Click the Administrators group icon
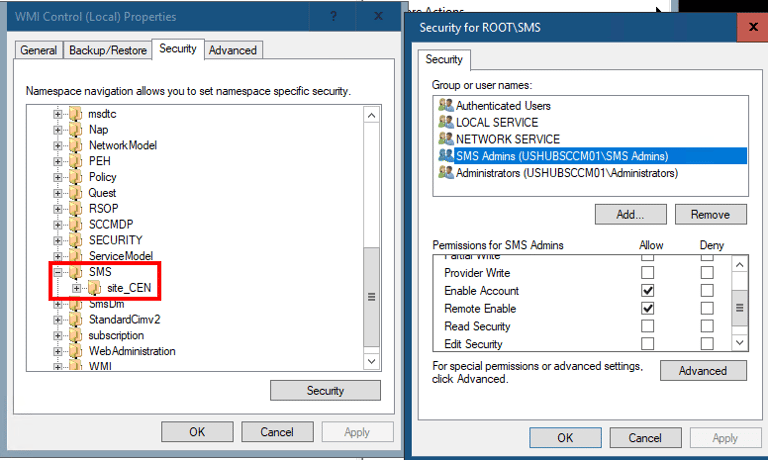This screenshot has width=768, height=460. click(446, 173)
